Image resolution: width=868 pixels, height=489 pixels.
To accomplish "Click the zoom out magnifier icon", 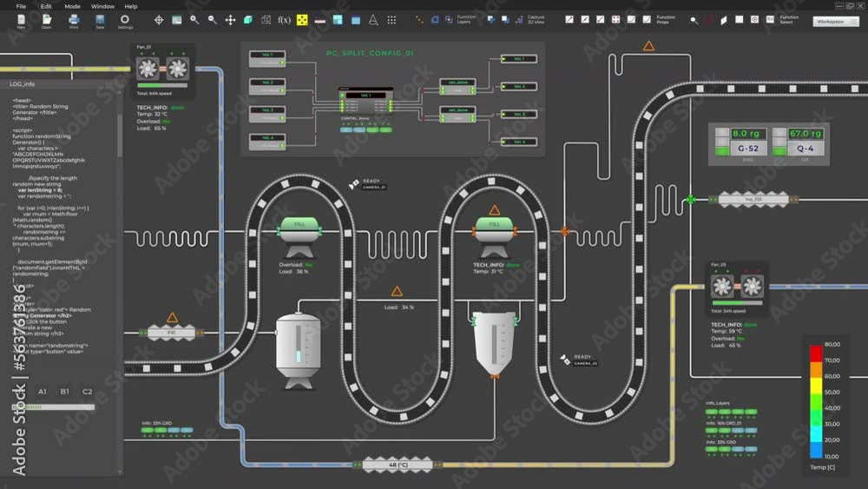I will click(x=213, y=20).
